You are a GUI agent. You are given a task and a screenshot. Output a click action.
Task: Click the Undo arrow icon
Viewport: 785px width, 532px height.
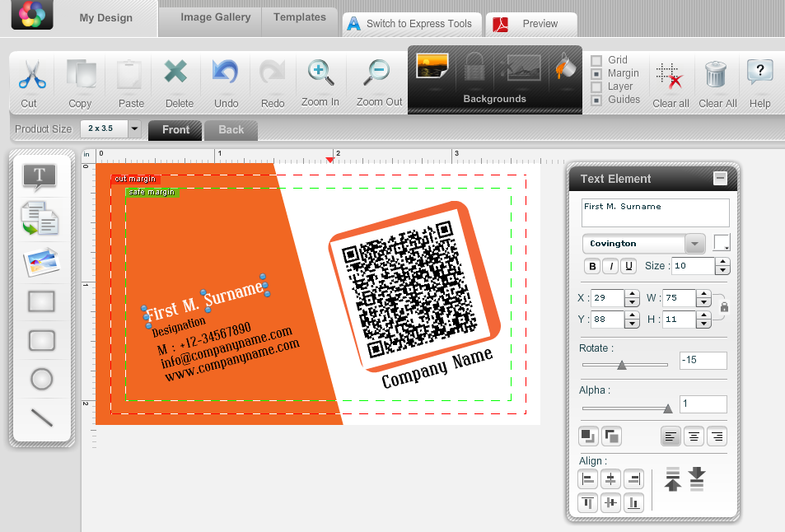[x=225, y=73]
